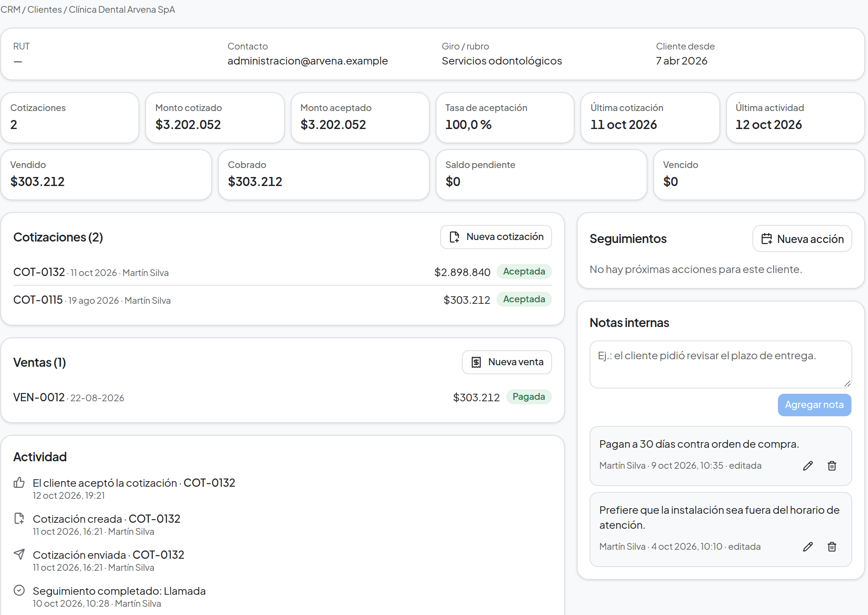Viewport: 868px width, 615px height.
Task: Click the $2.898.840 amount on COT-0132
Action: coord(462,272)
